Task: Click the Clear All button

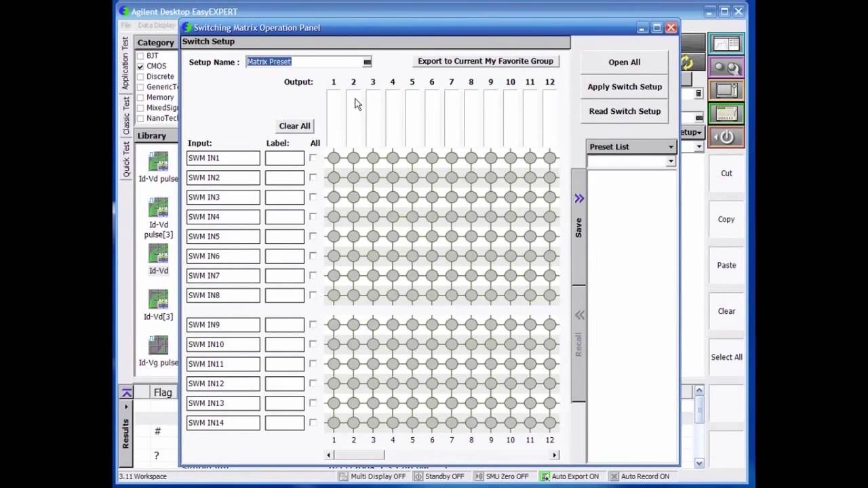Action: pos(294,126)
